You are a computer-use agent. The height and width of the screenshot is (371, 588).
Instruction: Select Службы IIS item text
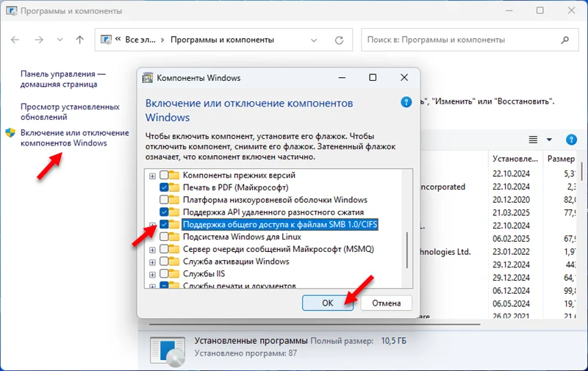tap(204, 274)
